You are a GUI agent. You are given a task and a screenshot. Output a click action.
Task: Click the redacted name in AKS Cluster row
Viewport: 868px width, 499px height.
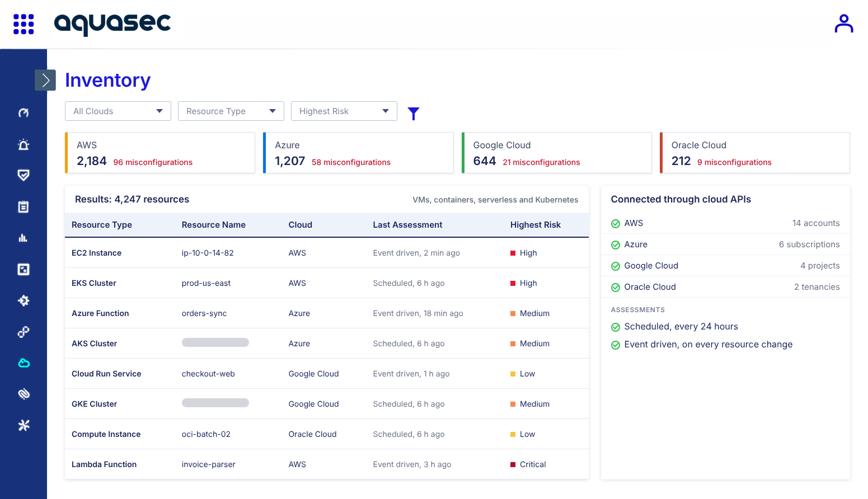tap(215, 342)
